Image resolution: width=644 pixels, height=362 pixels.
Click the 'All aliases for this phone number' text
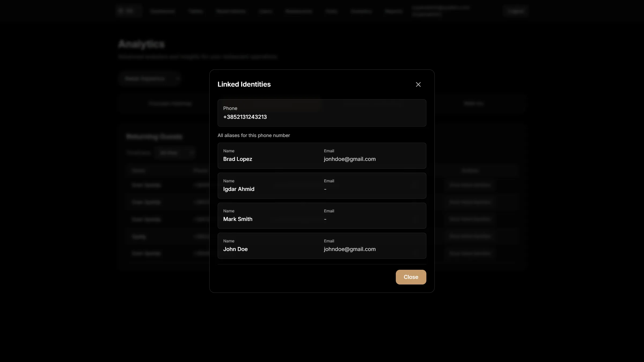254,135
